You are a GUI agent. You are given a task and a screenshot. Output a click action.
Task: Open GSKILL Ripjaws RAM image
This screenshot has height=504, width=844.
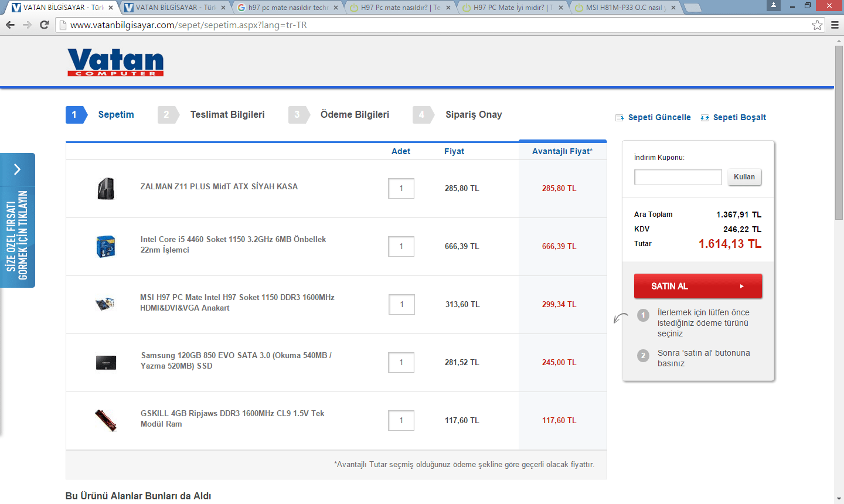pyautogui.click(x=106, y=420)
